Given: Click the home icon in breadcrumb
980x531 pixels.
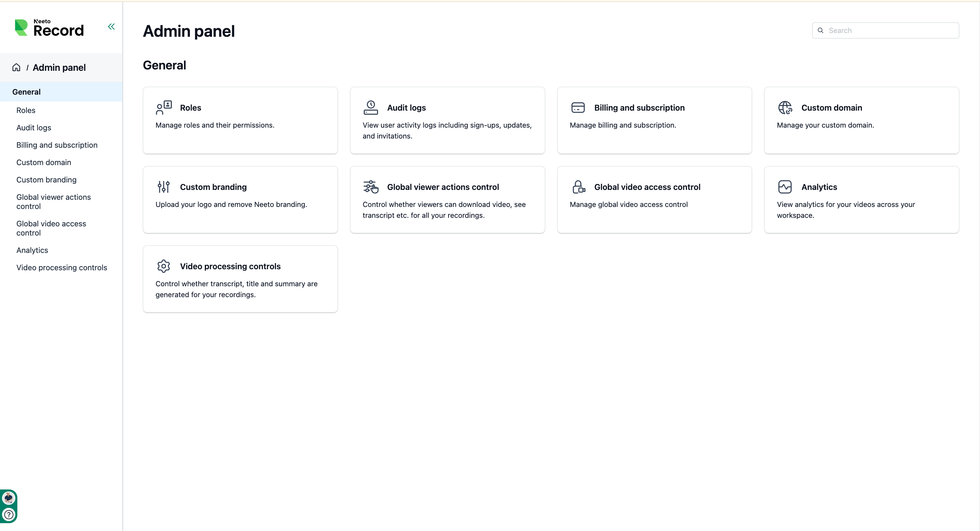Looking at the screenshot, I should pos(16,67).
